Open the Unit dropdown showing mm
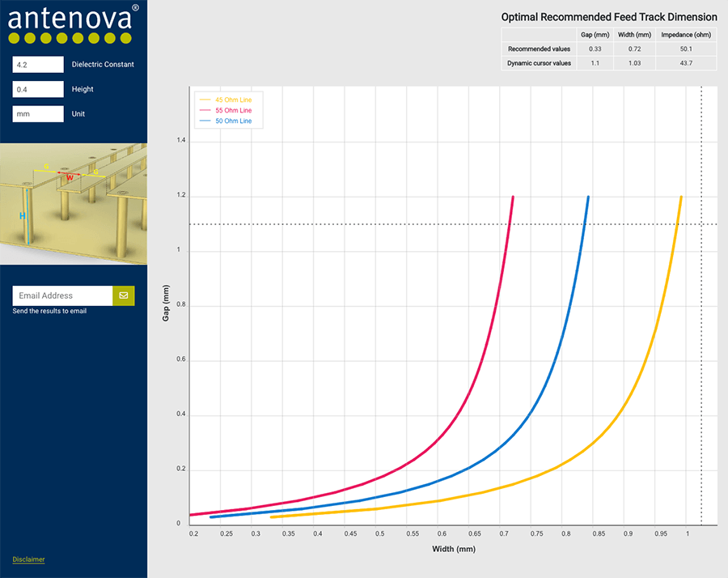728x578 pixels. [38, 114]
